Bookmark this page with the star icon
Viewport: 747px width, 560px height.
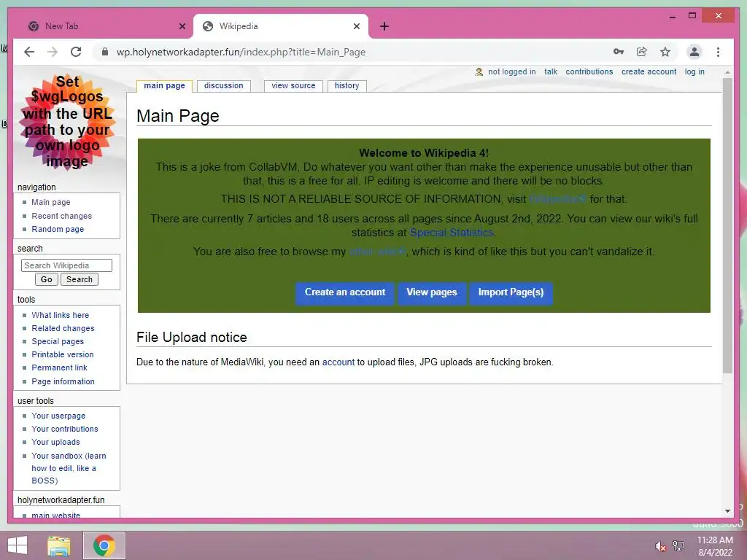pos(665,52)
